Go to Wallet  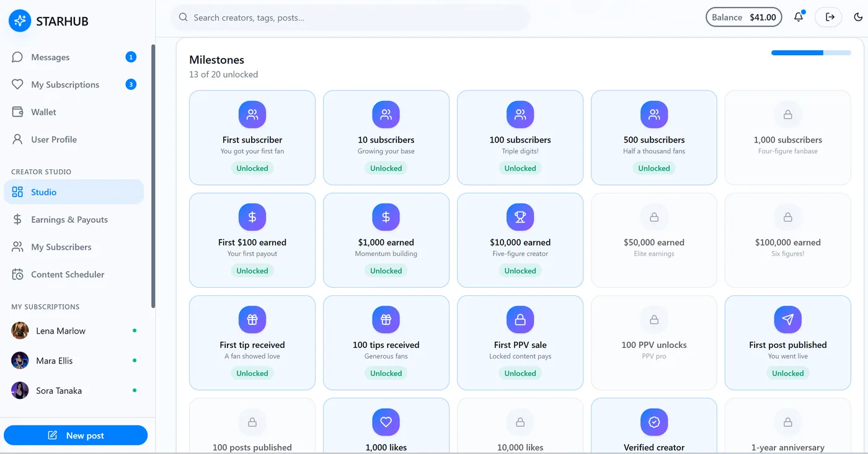[74, 112]
